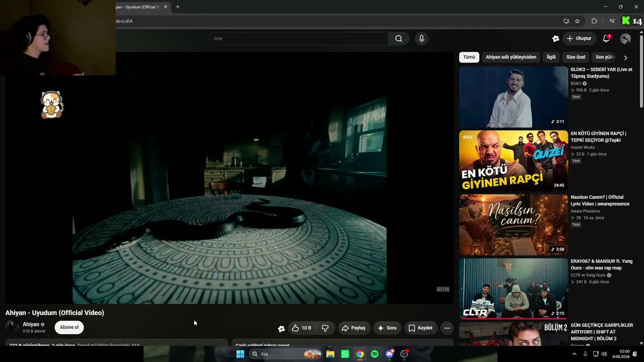Click the Aware Presence channel name
This screenshot has width=644, height=362.
coord(585,211)
